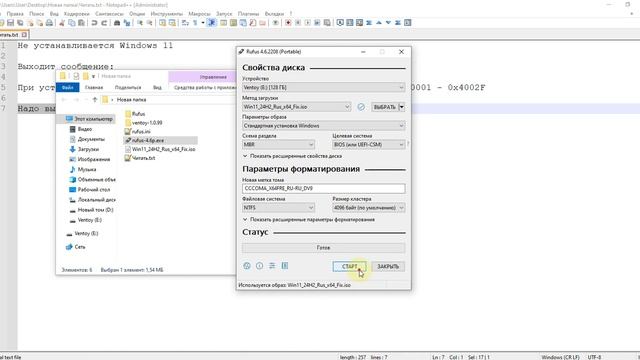Click the Cut scissors icon in Notepad++
The height and width of the screenshot is (360, 640).
coord(62,23)
